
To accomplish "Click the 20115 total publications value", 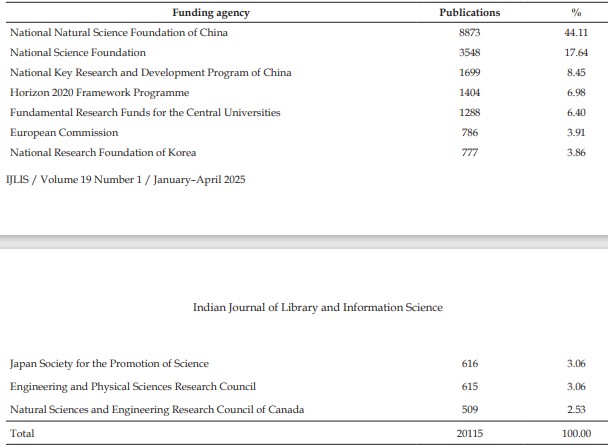I will (x=470, y=433).
